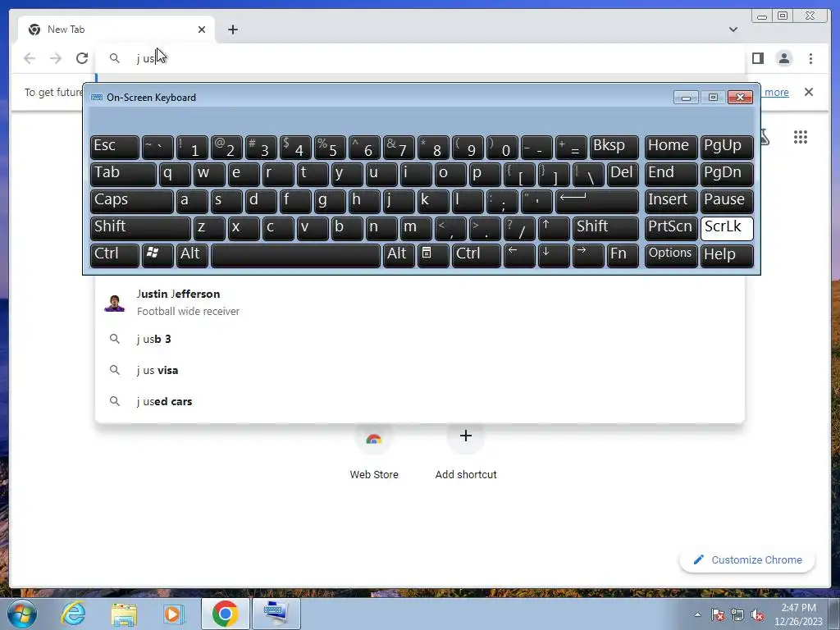Open the Chrome profile avatar menu

[x=783, y=58]
